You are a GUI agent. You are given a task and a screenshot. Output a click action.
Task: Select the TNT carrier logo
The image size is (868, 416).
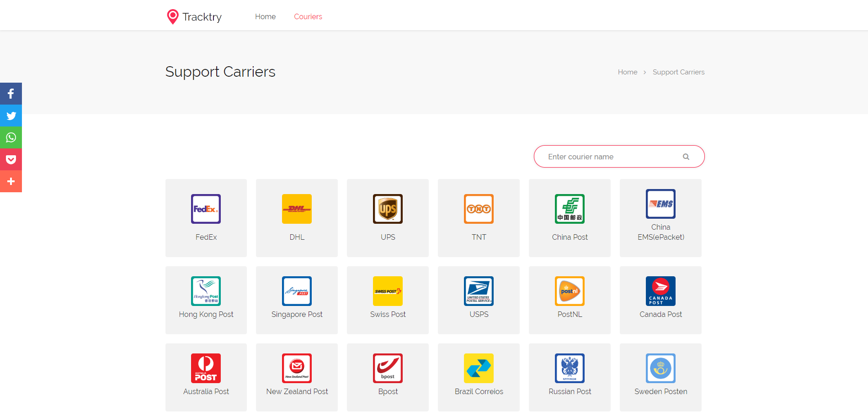479,209
